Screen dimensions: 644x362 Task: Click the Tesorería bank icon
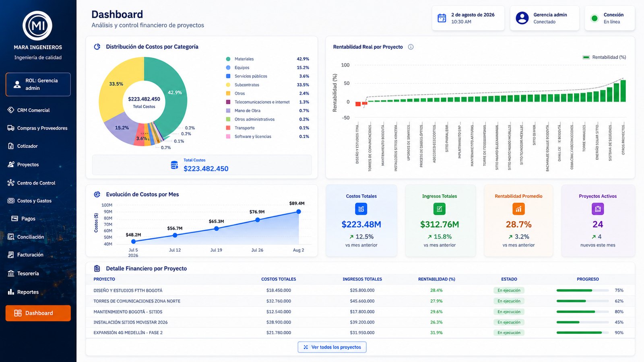tap(11, 274)
